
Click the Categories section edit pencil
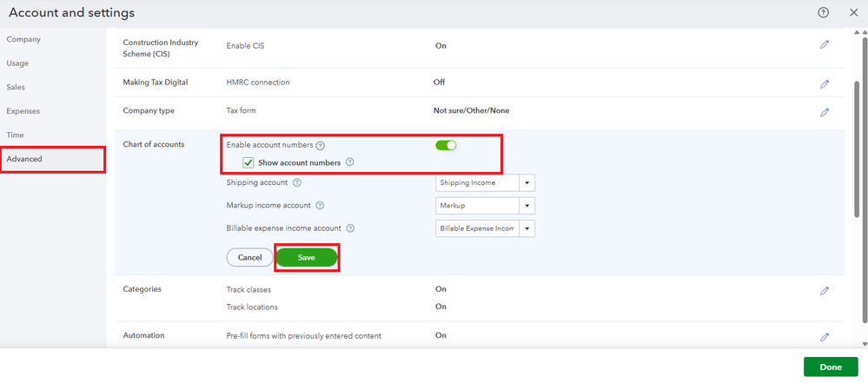click(x=825, y=291)
